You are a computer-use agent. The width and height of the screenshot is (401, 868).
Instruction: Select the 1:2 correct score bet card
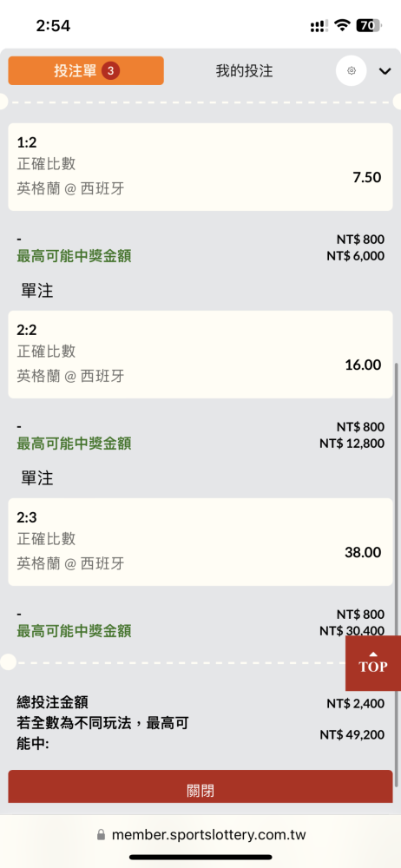[200, 167]
